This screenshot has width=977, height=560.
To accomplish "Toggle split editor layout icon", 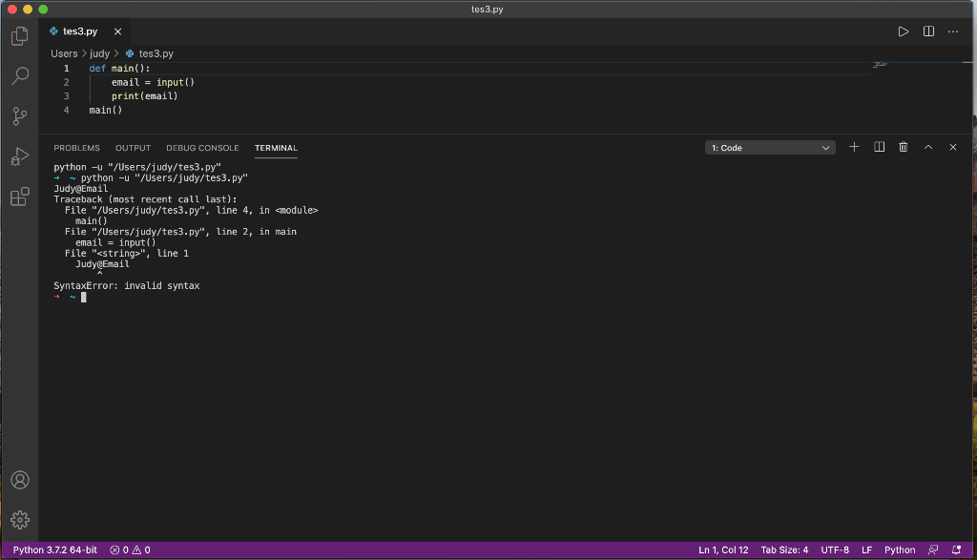I will (x=927, y=31).
